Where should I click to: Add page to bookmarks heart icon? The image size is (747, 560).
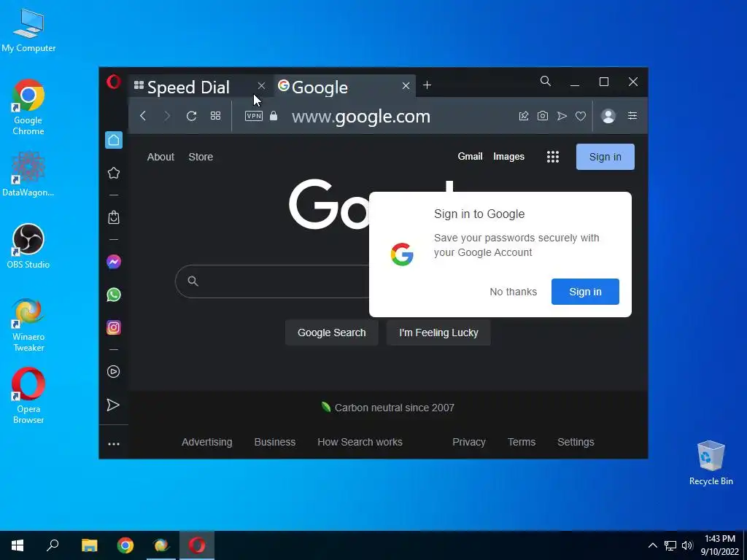coord(580,116)
